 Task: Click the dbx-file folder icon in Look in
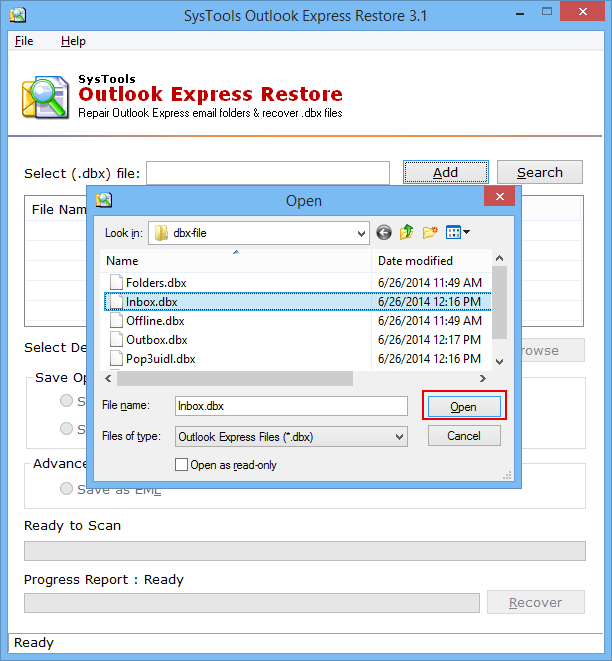(x=161, y=233)
